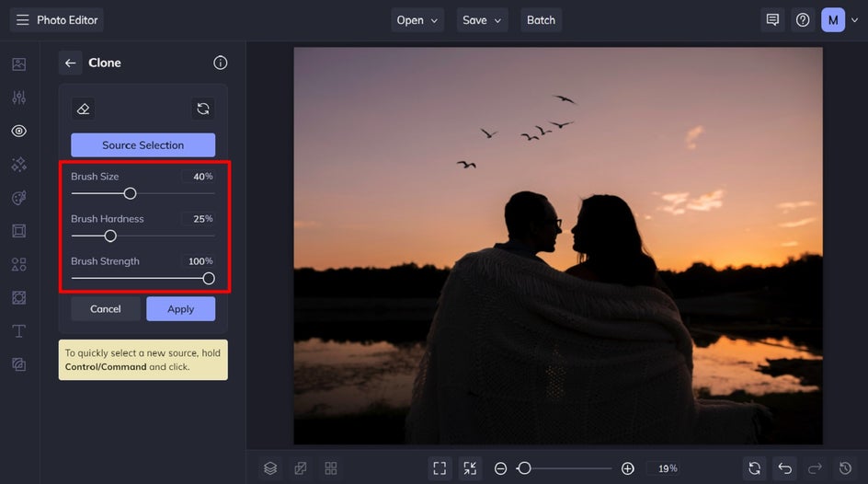Open the Touch Up eye tool in sidebar
The width and height of the screenshot is (868, 484).
[19, 131]
